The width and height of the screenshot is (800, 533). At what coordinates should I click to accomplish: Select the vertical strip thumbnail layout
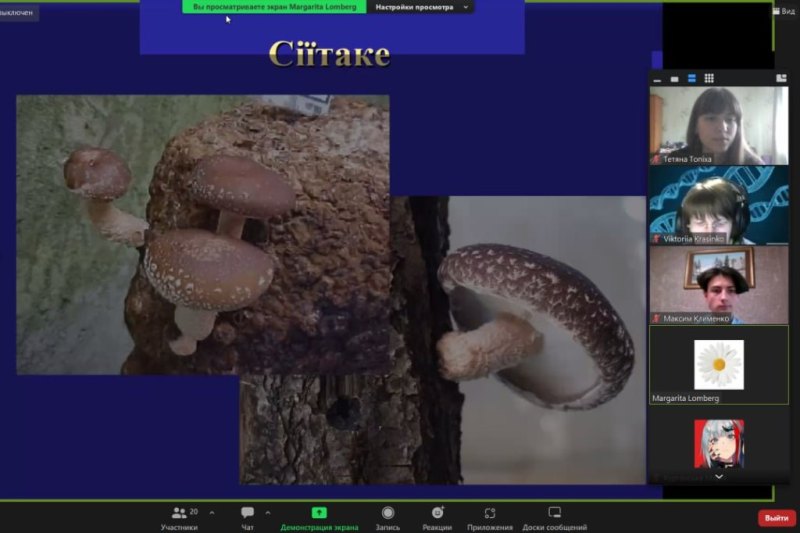click(691, 78)
